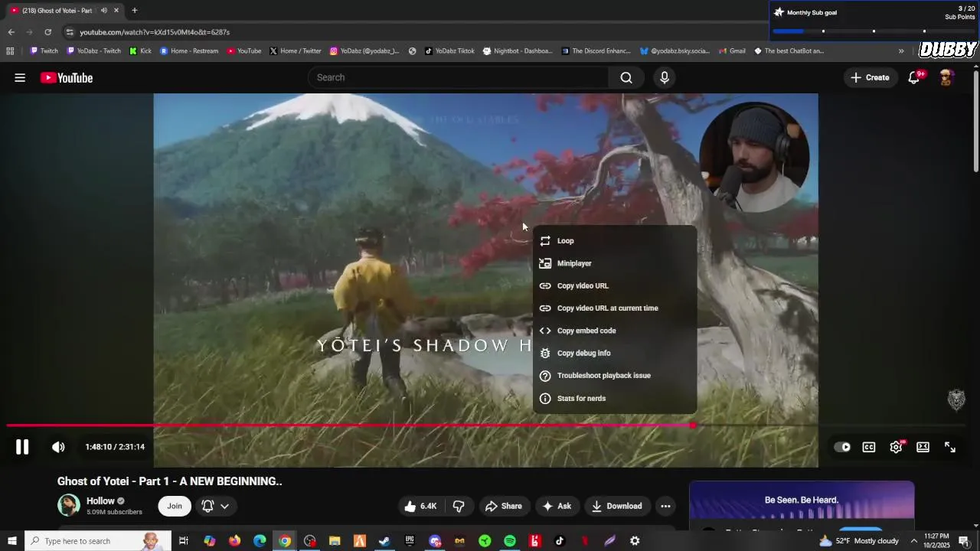Viewport: 980px width, 551px height.
Task: Show hidden system tray icons
Action: [913, 541]
